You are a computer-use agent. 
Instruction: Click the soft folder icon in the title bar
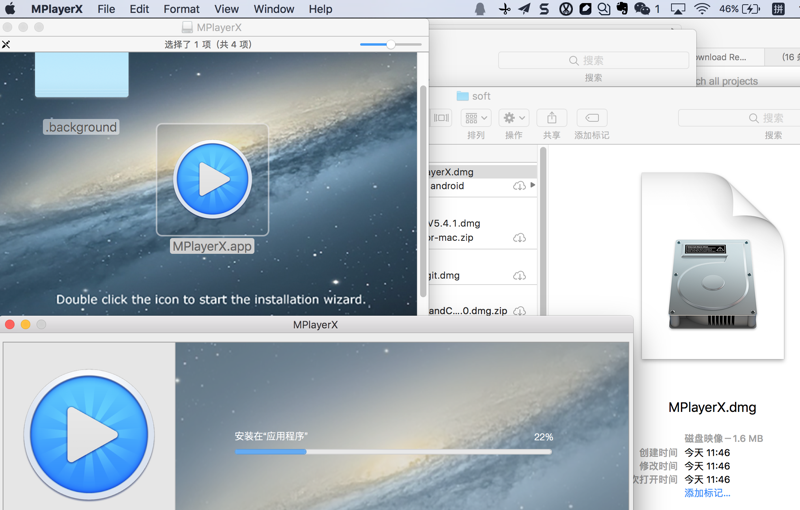(x=463, y=96)
